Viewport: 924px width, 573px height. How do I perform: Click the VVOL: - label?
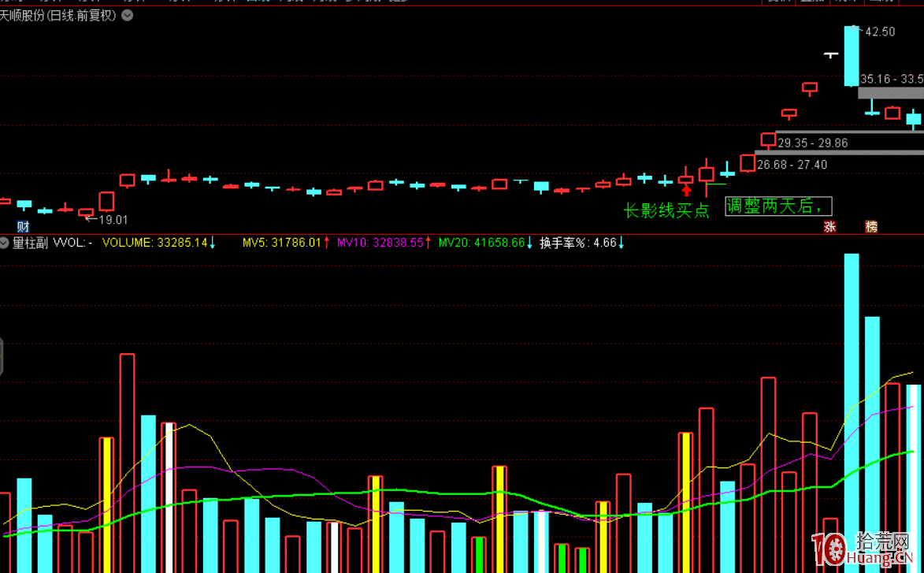[73, 242]
